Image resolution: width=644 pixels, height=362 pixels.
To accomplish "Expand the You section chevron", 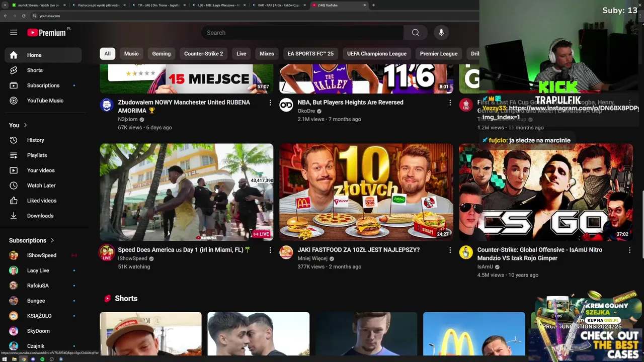I will pyautogui.click(x=25, y=125).
